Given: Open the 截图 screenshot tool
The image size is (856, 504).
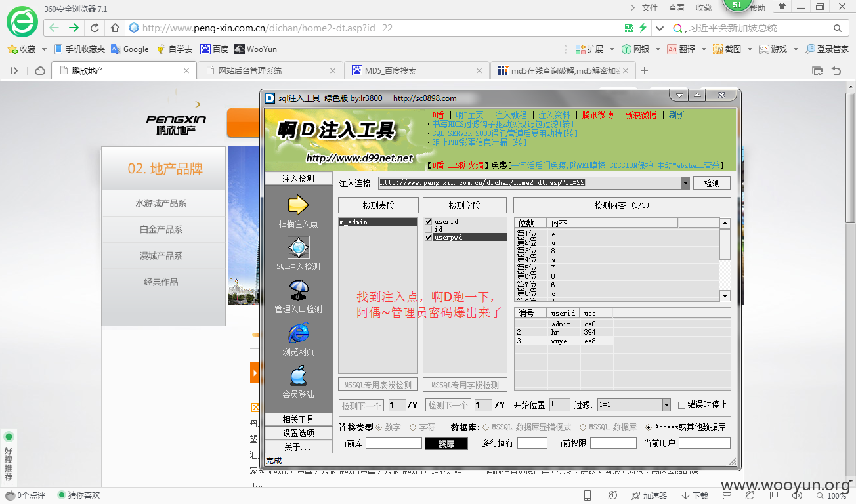Looking at the screenshot, I should point(727,49).
